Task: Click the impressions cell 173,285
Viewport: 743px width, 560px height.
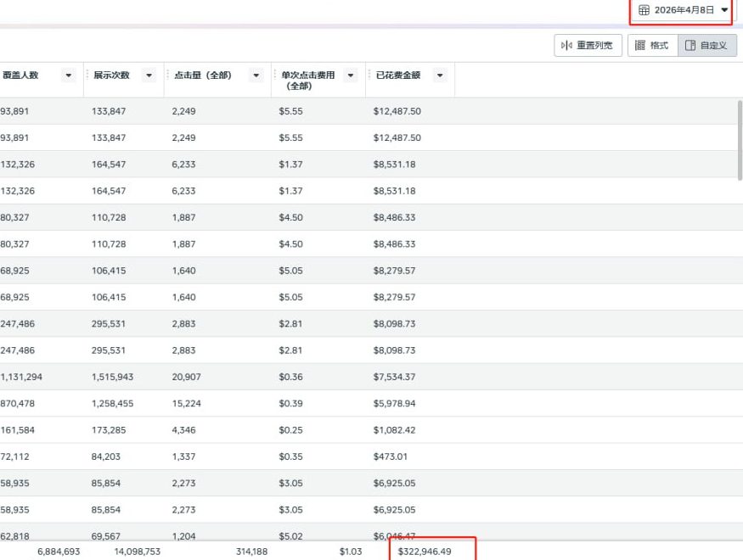Action: point(109,430)
